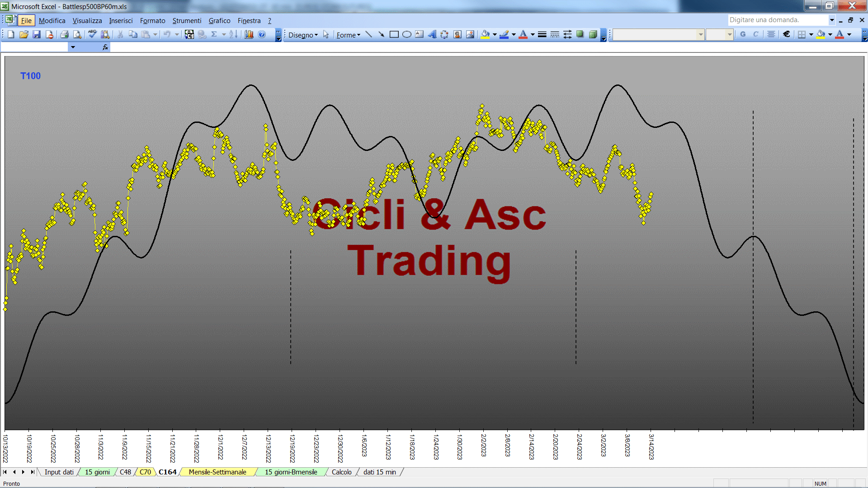
Task: Expand the Name Box dropdown arrow
Action: tap(73, 47)
